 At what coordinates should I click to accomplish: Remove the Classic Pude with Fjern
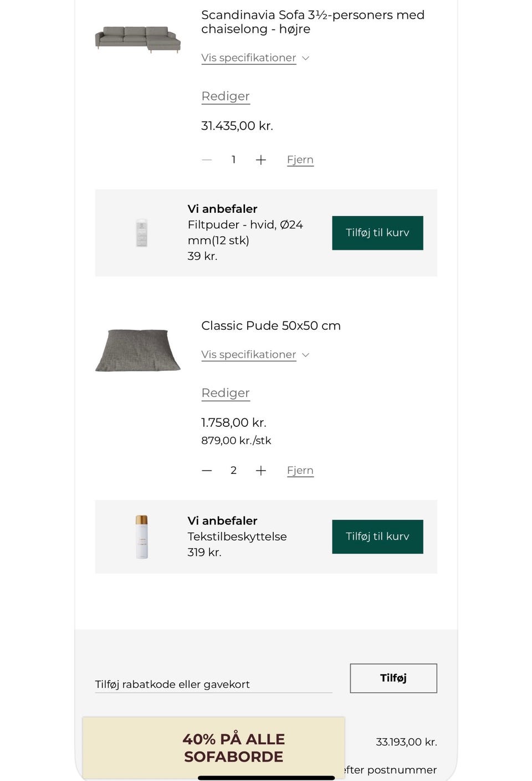point(300,470)
